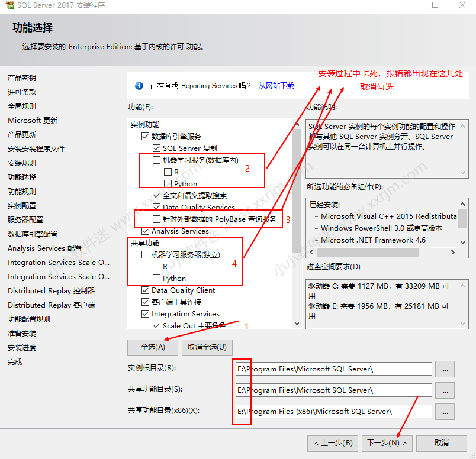476x459 pixels.
Task: Click the 全选(A) button
Action: (x=153, y=347)
